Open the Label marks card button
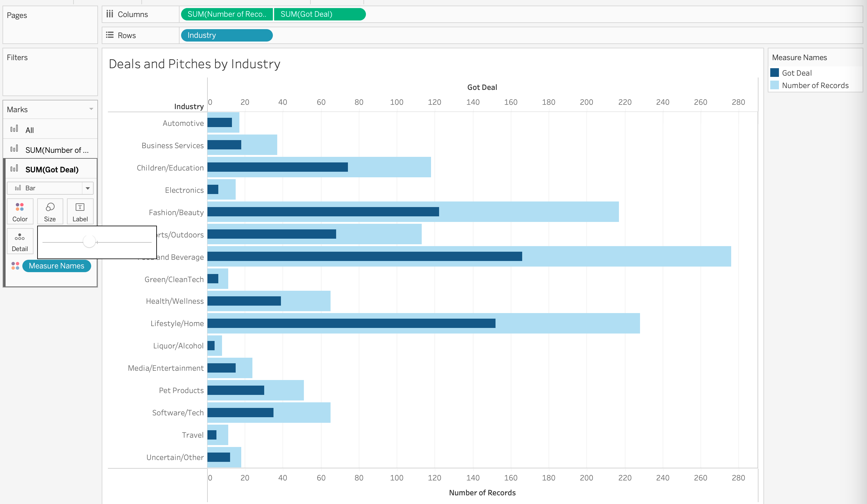867x504 pixels. 80,211
